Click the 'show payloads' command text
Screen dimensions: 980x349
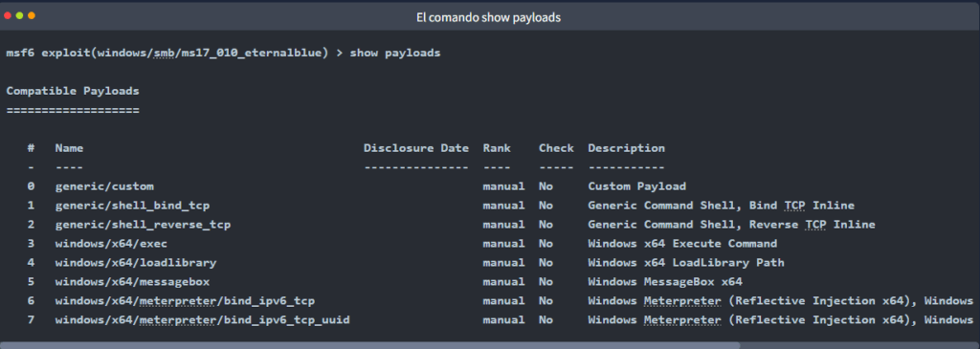pos(395,54)
